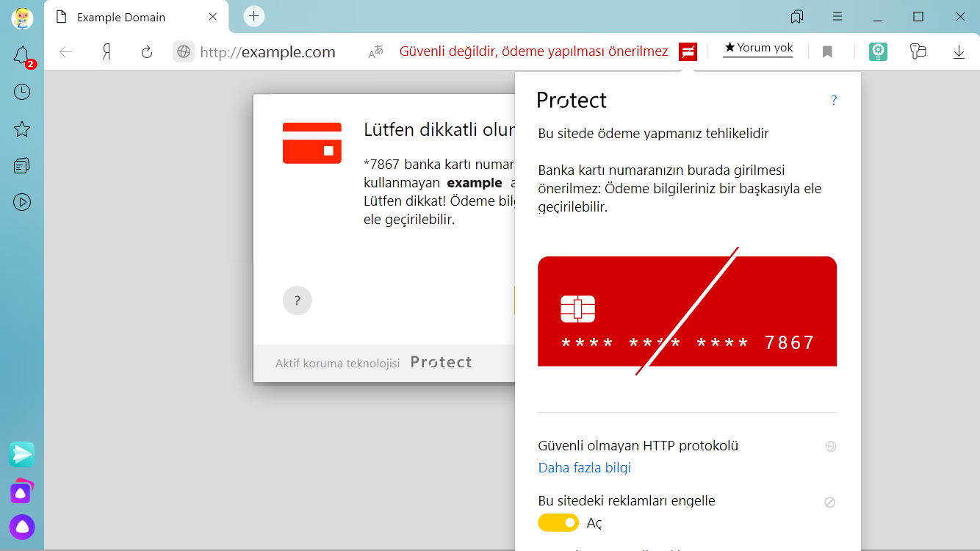Open the feedback thumbs icon in toolbar
Viewport: 980px width, 551px height.
pos(918,51)
